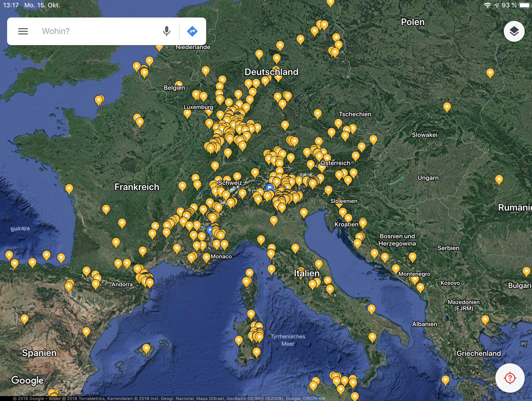Select the blue flag marker in the Alps
The height and width of the screenshot is (401, 532).
(x=270, y=187)
